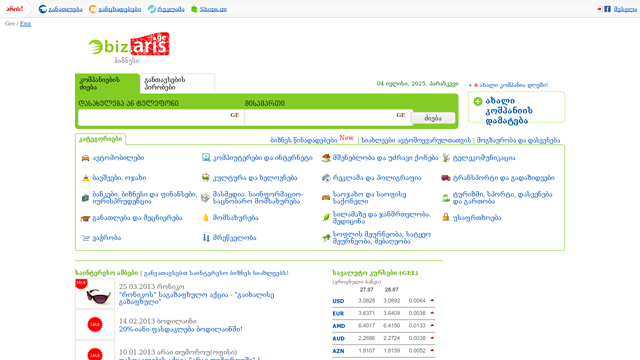Open the SALE thumbnail for the 14.02.2013 news item
640x360 pixels.
pos(95,324)
